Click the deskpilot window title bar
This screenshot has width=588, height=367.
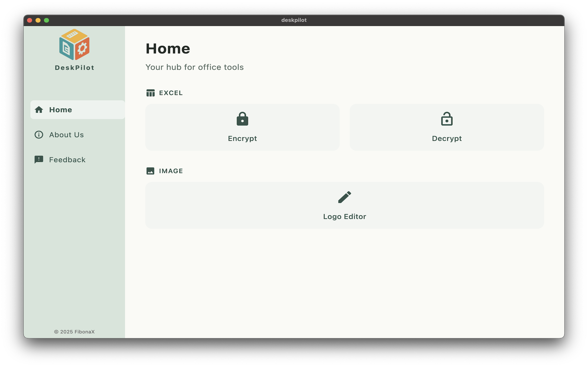[x=294, y=20]
